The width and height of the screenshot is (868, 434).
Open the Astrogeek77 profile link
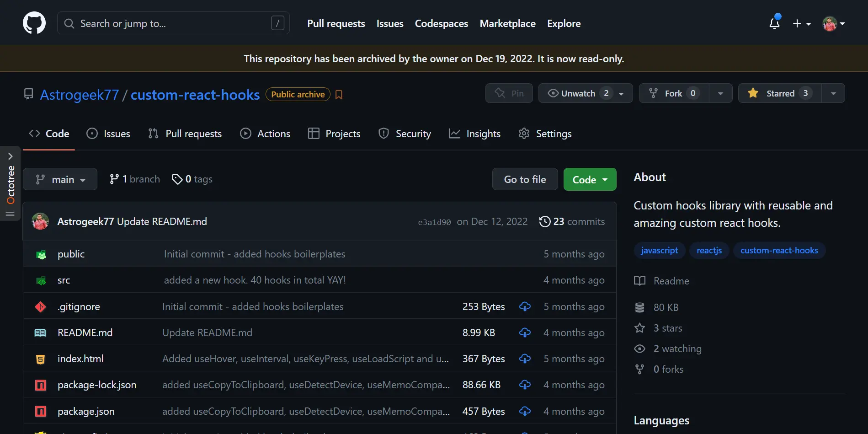pyautogui.click(x=80, y=94)
